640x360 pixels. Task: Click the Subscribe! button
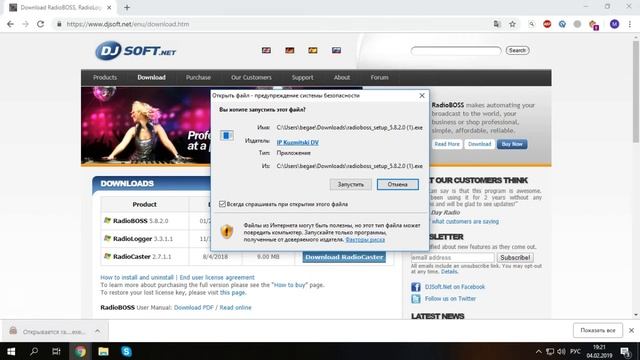pos(515,258)
